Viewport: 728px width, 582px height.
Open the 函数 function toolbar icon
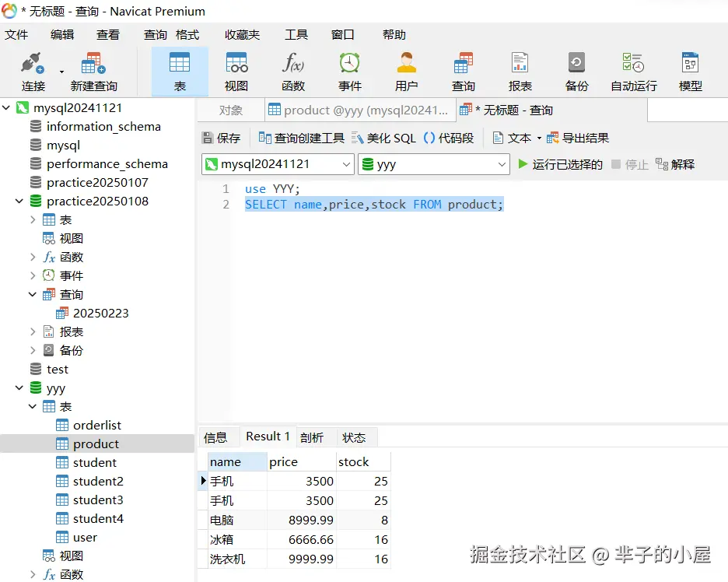pos(293,72)
